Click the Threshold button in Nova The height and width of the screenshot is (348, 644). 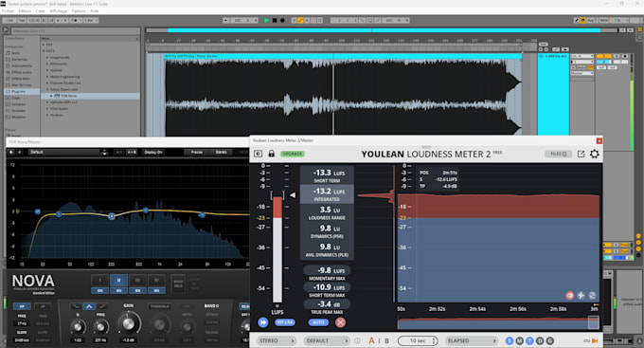(x=159, y=306)
